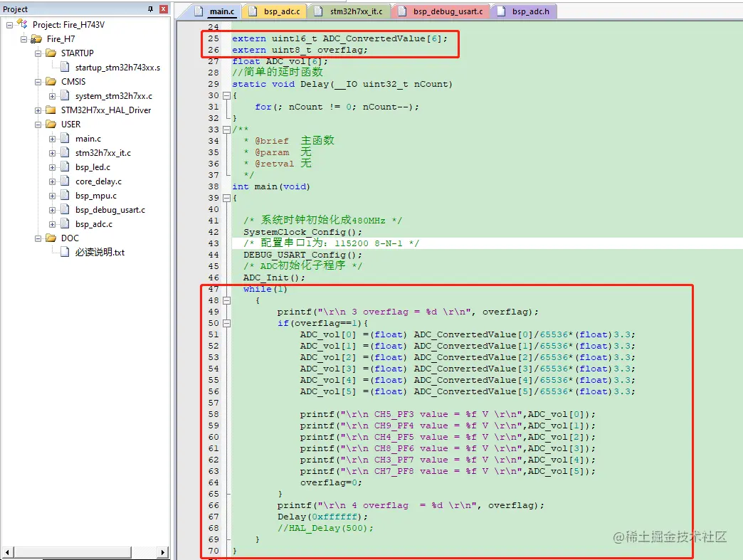Collapse the Fire_H7 target node
The height and width of the screenshot is (560, 743).
click(x=23, y=39)
